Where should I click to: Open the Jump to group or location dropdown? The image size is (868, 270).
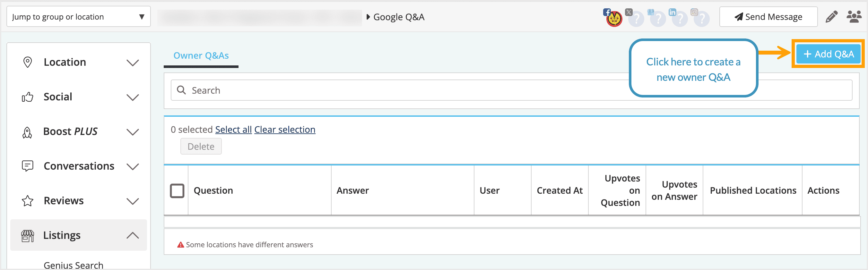point(79,17)
